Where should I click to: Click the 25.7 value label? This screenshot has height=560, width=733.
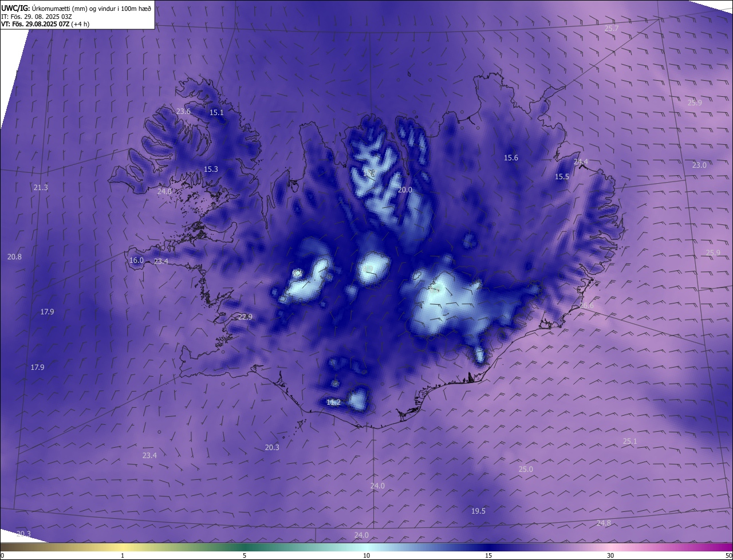612,29
